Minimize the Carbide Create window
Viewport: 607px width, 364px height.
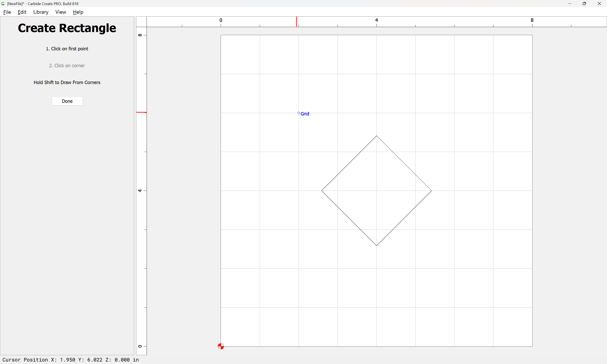(570, 4)
